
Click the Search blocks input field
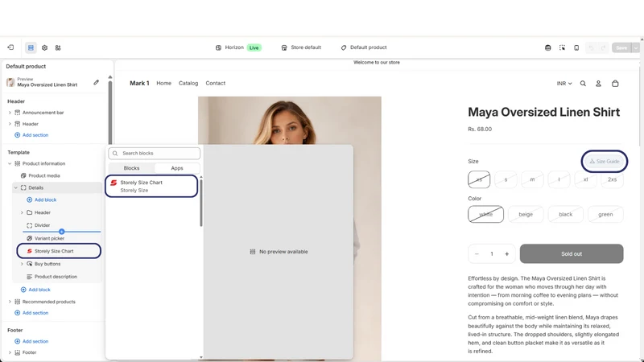[x=154, y=153]
